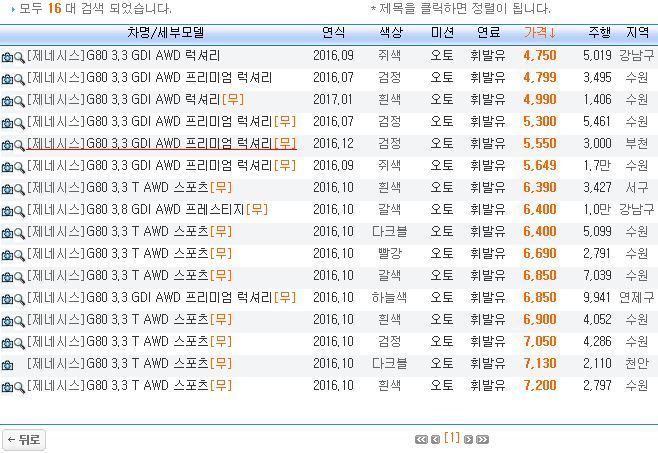Click magnifier icon in the 6,390 서구 row

click(x=19, y=189)
